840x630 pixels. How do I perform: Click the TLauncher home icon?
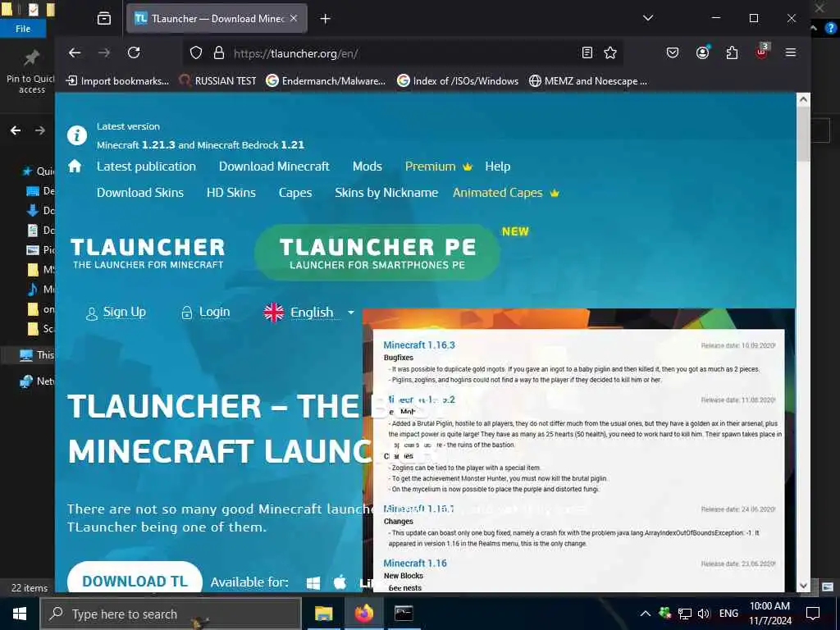point(75,166)
